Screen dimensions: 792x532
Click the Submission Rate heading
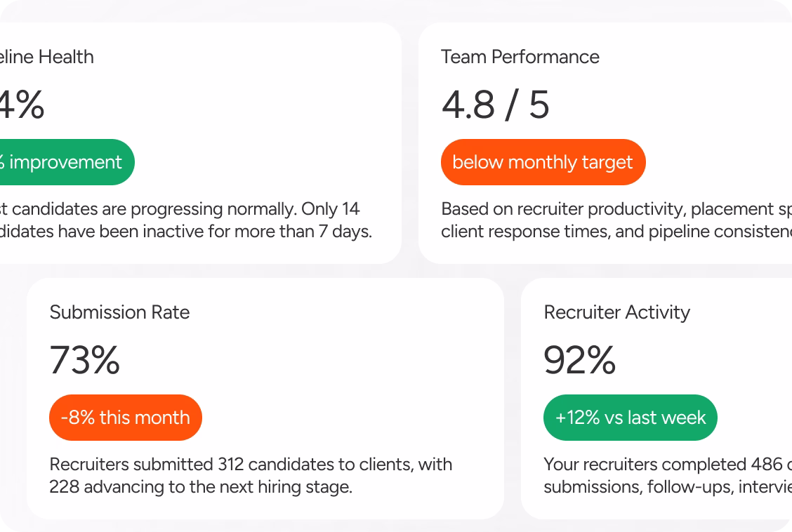(x=119, y=312)
